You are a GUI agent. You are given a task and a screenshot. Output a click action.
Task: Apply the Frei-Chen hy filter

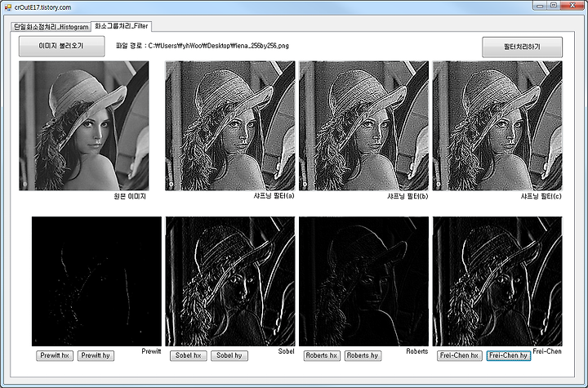pyautogui.click(x=509, y=355)
